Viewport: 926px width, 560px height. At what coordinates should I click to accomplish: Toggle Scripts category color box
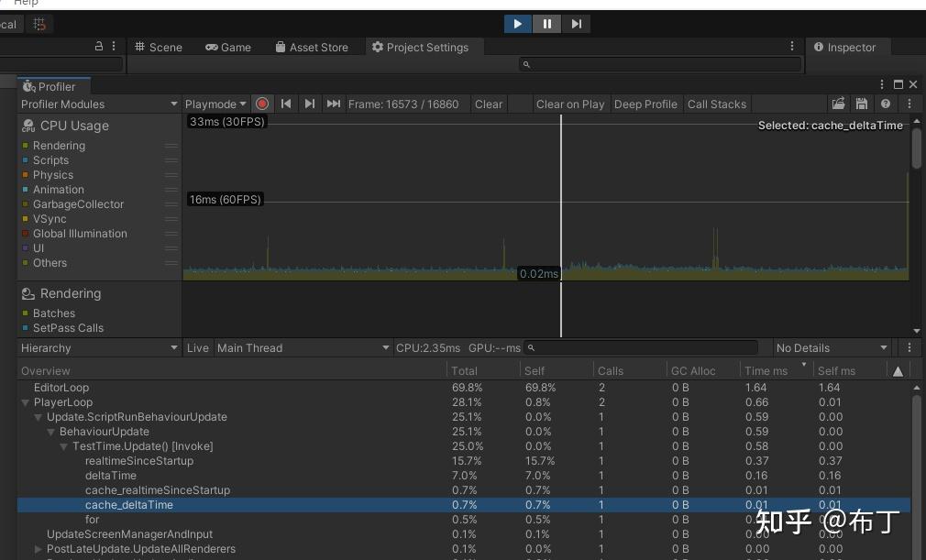point(26,159)
